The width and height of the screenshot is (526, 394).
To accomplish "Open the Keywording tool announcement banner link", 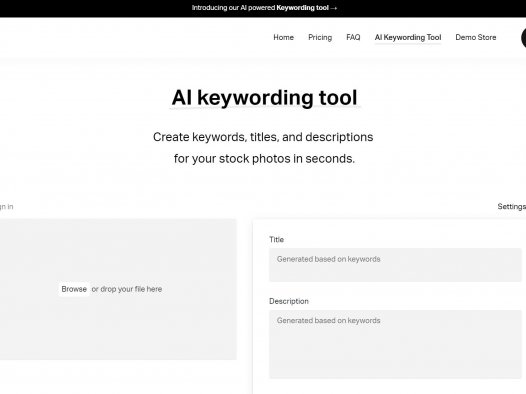I will click(264, 8).
